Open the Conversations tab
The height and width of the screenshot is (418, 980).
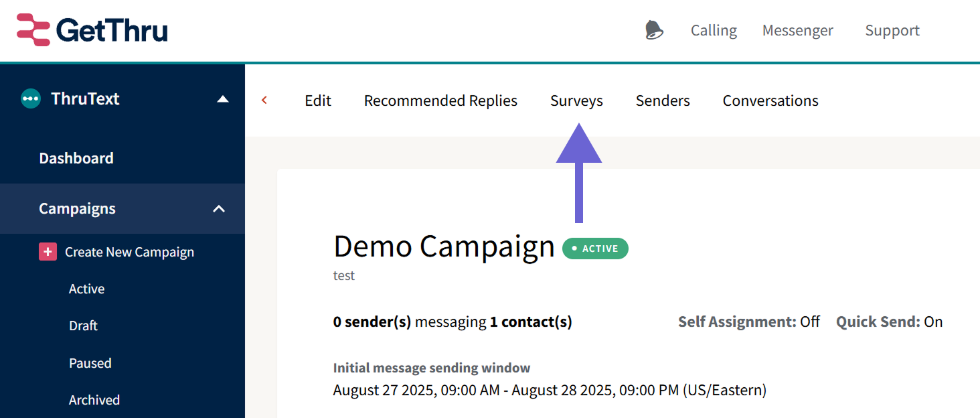click(770, 100)
